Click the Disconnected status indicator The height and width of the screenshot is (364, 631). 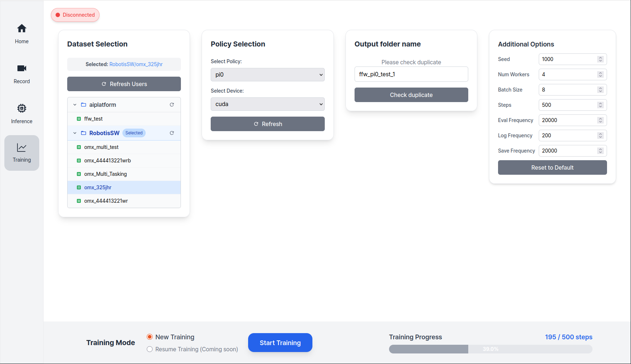coord(75,15)
